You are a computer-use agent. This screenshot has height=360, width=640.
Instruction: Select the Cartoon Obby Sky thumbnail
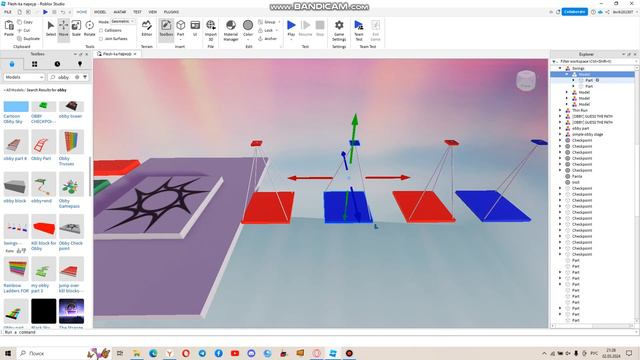tap(16, 107)
